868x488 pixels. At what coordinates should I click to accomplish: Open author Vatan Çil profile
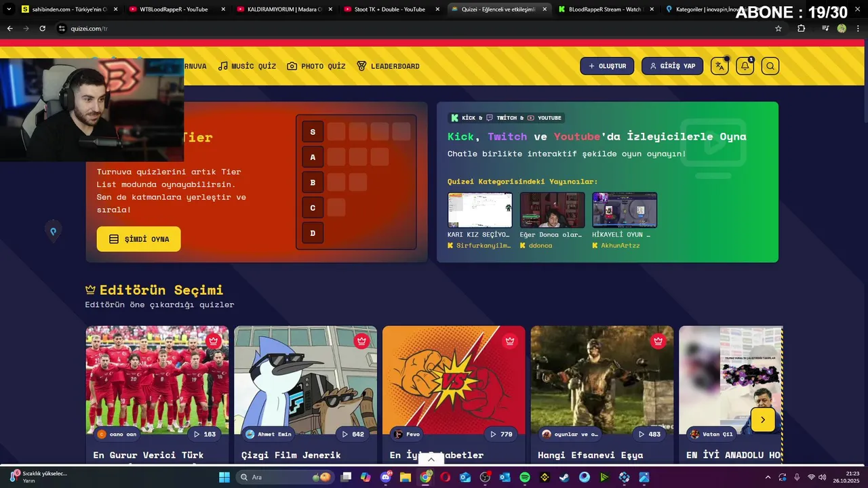coord(712,434)
